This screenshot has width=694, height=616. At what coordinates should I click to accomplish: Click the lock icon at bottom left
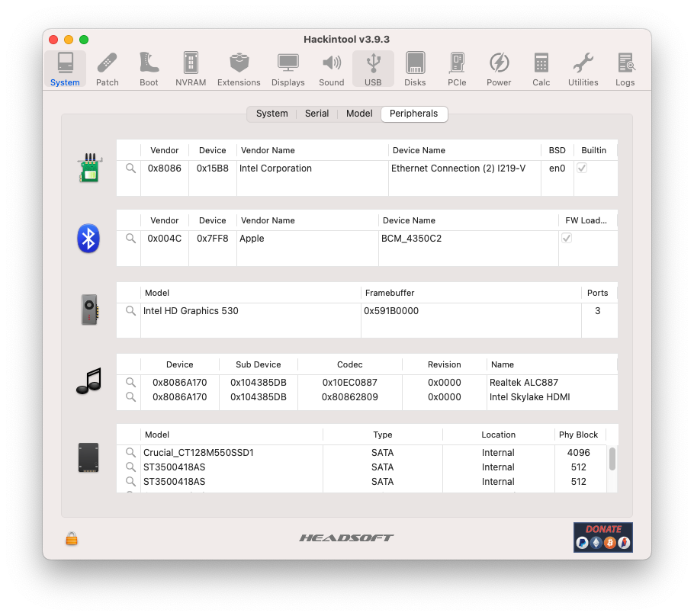click(70, 538)
